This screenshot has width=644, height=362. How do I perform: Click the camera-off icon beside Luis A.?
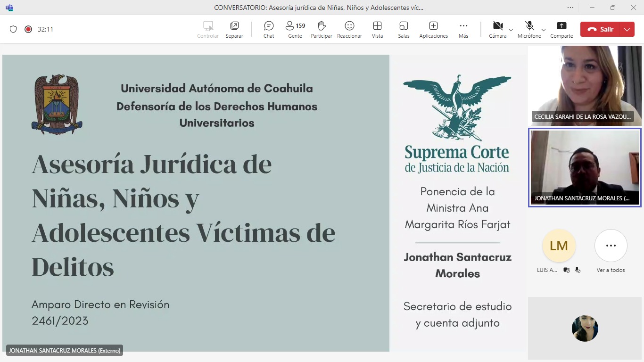(x=567, y=270)
